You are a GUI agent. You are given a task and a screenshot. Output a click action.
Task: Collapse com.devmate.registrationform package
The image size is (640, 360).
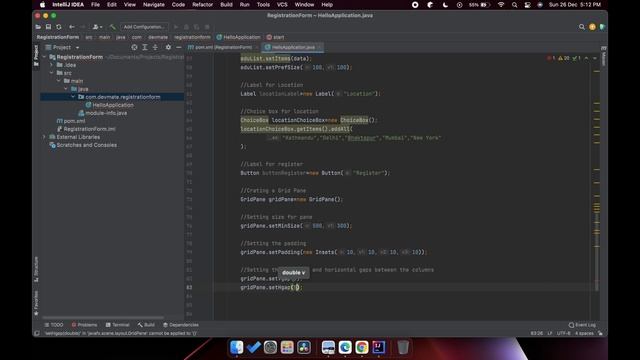(x=73, y=97)
